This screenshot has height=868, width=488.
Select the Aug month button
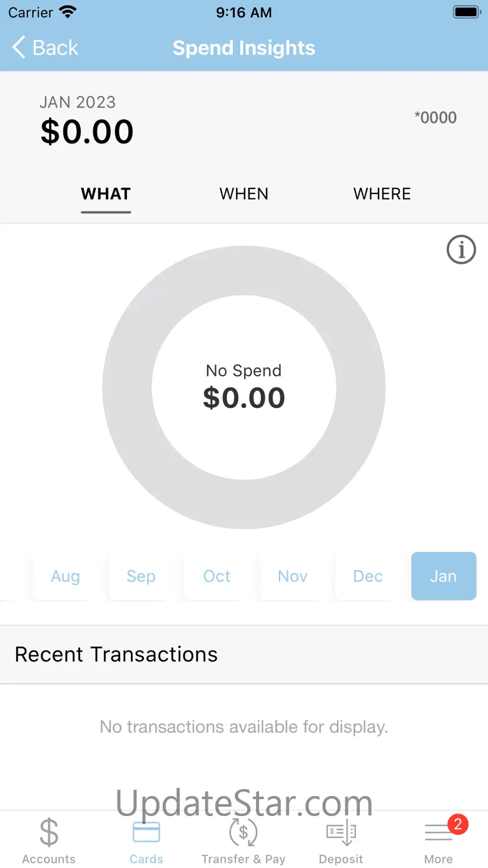[66, 576]
